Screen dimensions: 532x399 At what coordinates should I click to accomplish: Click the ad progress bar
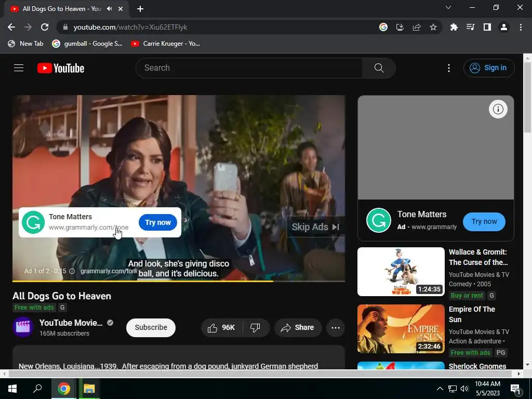tap(179, 281)
